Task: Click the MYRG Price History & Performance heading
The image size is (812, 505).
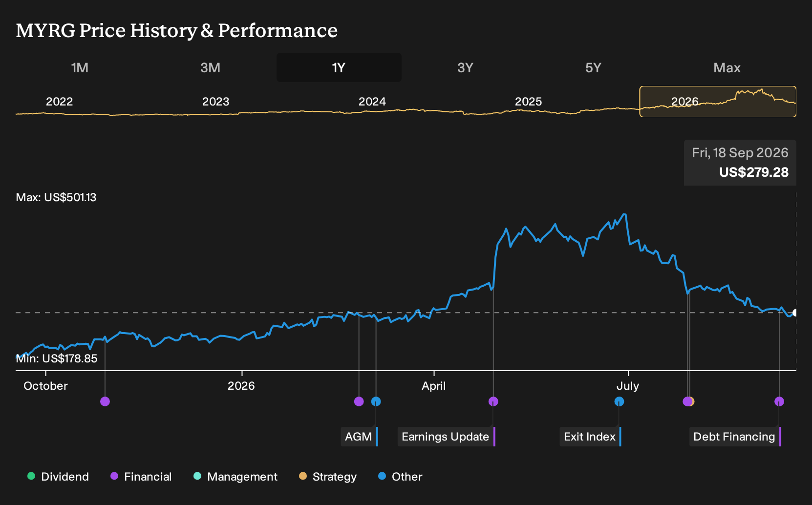Action: coord(177,30)
